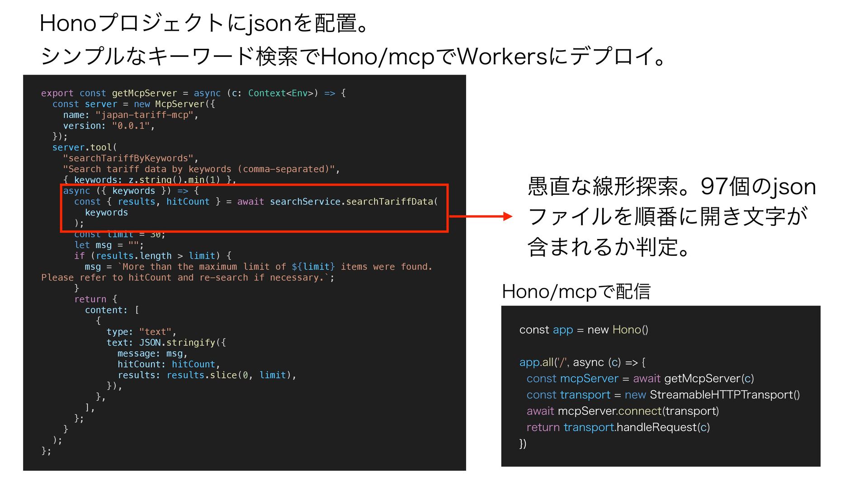The image size is (868, 488).
Task: Click the heading 'Hono/mcpで配信'
Action: [576, 291]
